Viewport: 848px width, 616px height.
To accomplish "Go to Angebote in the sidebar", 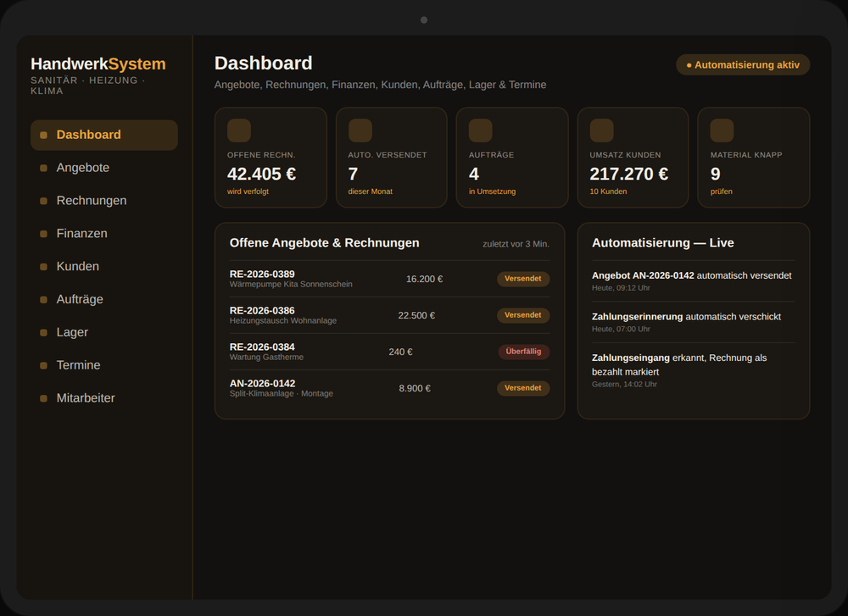I will pyautogui.click(x=103, y=168).
